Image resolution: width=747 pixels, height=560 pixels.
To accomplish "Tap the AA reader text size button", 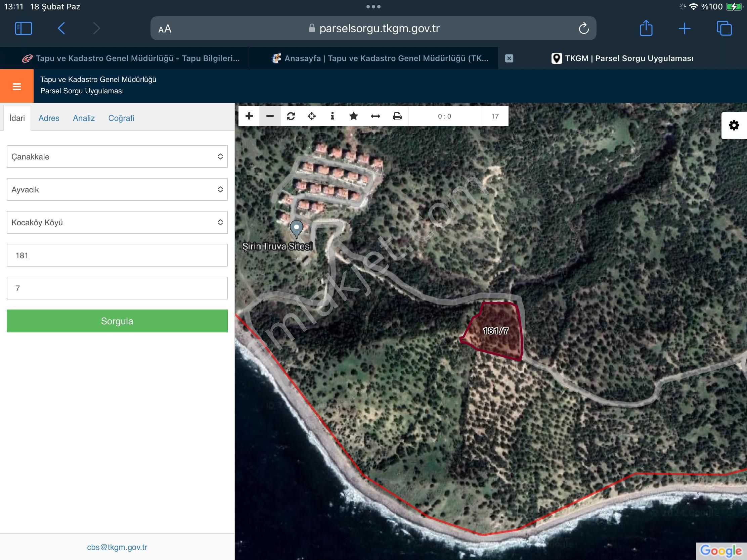I will tap(165, 29).
